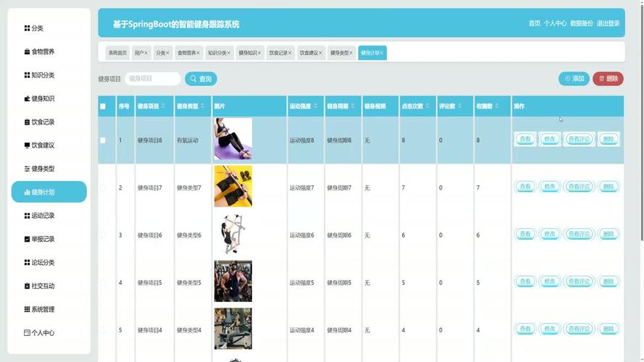Image resolution: width=644 pixels, height=362 pixels.
Task: Navigate to 健身类型 in the sidebar
Action: (39, 169)
